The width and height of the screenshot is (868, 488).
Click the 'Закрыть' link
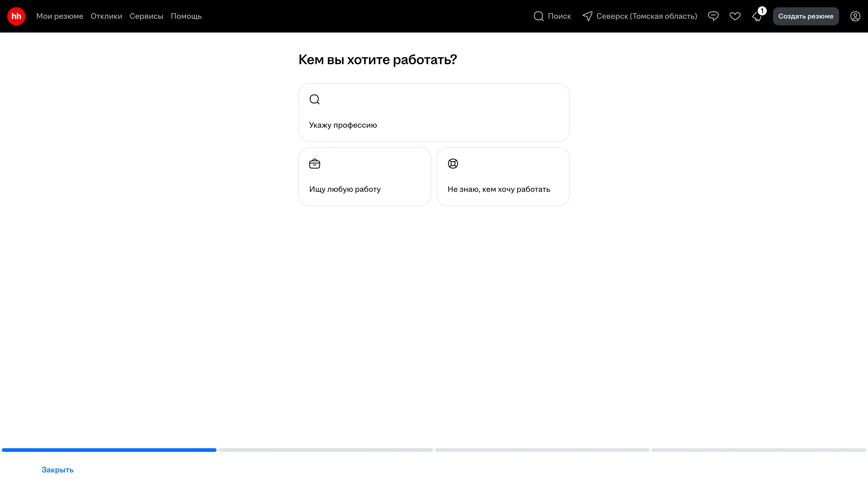(x=57, y=469)
